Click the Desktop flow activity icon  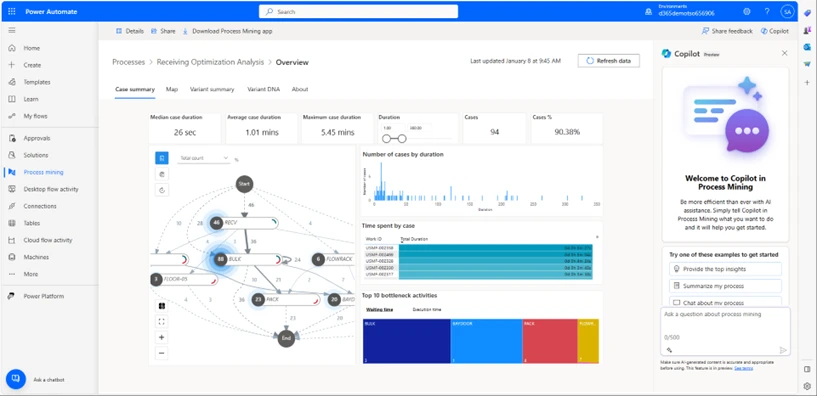click(12, 189)
